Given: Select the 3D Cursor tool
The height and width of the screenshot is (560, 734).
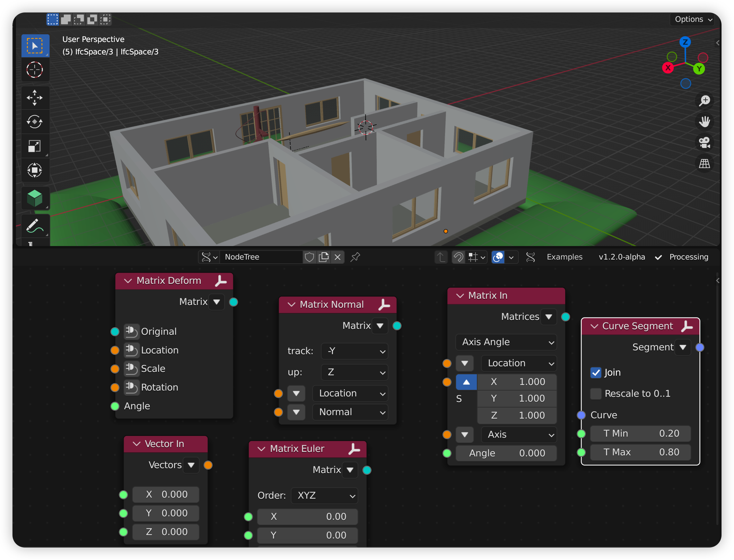Looking at the screenshot, I should (35, 70).
